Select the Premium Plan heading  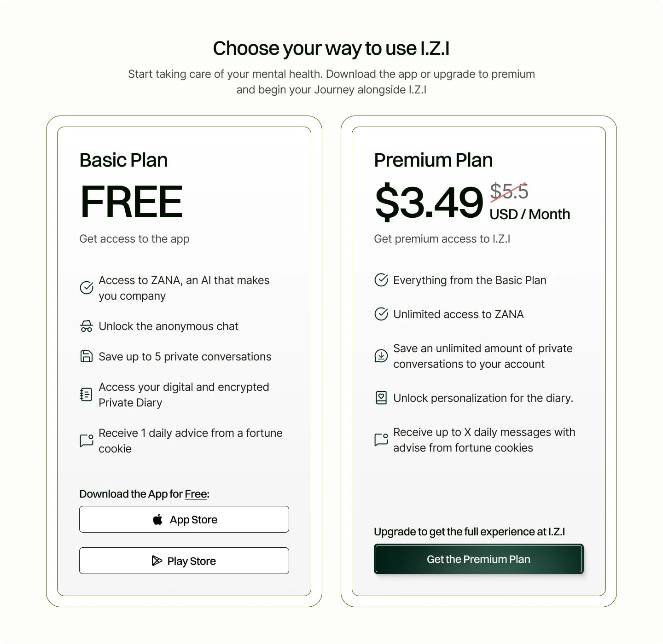click(x=433, y=160)
